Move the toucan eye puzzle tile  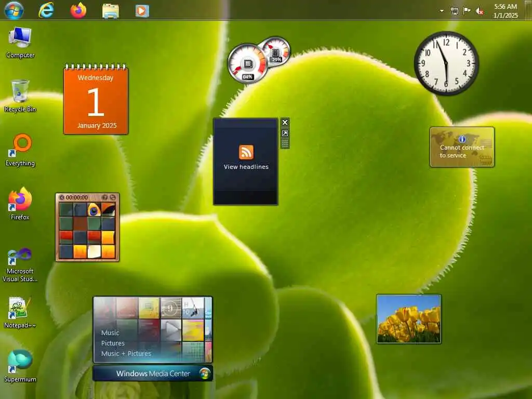[94, 210]
